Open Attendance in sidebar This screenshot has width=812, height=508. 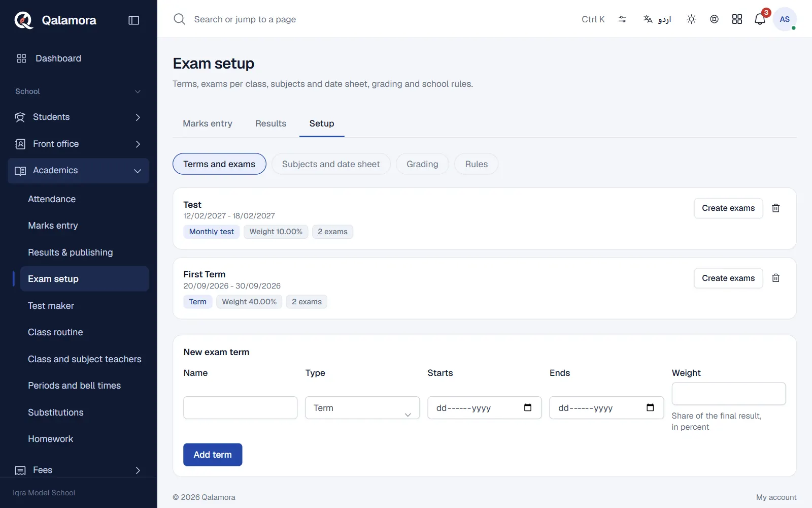point(85,199)
